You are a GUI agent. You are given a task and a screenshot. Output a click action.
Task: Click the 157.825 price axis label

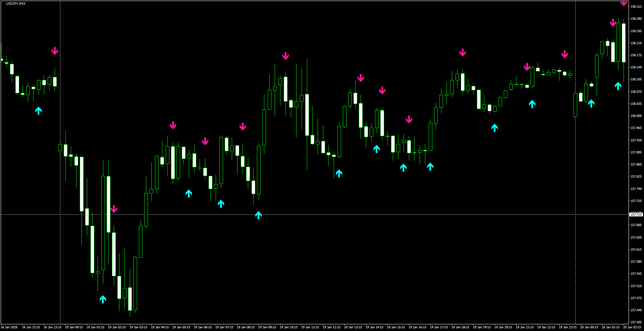636,177
